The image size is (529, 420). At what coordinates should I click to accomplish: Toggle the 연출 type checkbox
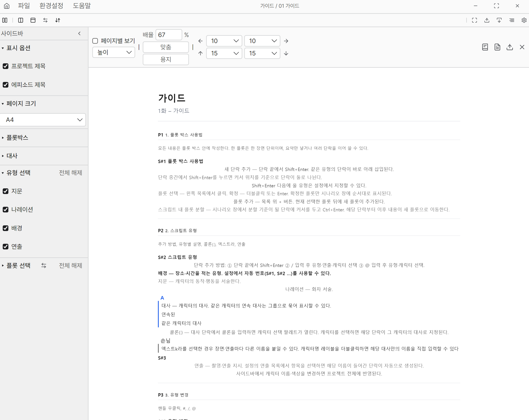5,246
